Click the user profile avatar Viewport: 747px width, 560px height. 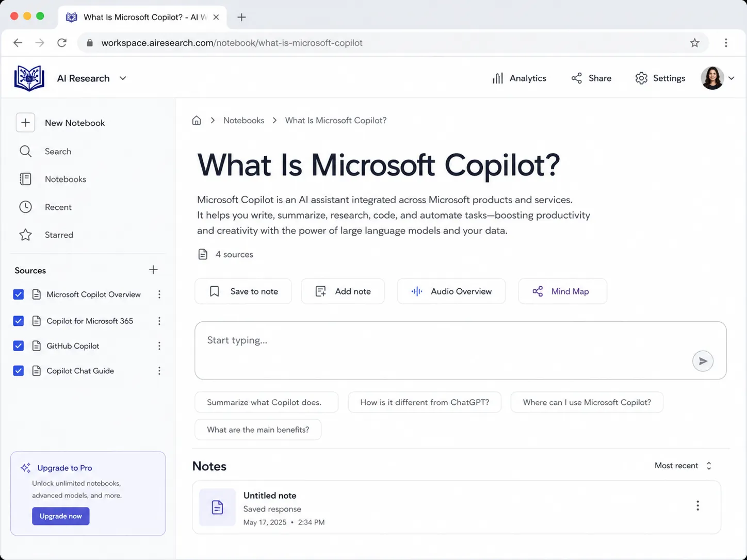(x=712, y=78)
